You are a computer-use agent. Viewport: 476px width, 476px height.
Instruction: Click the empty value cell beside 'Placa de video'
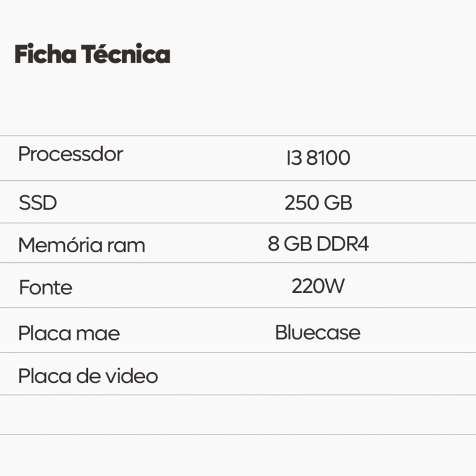tap(318, 375)
